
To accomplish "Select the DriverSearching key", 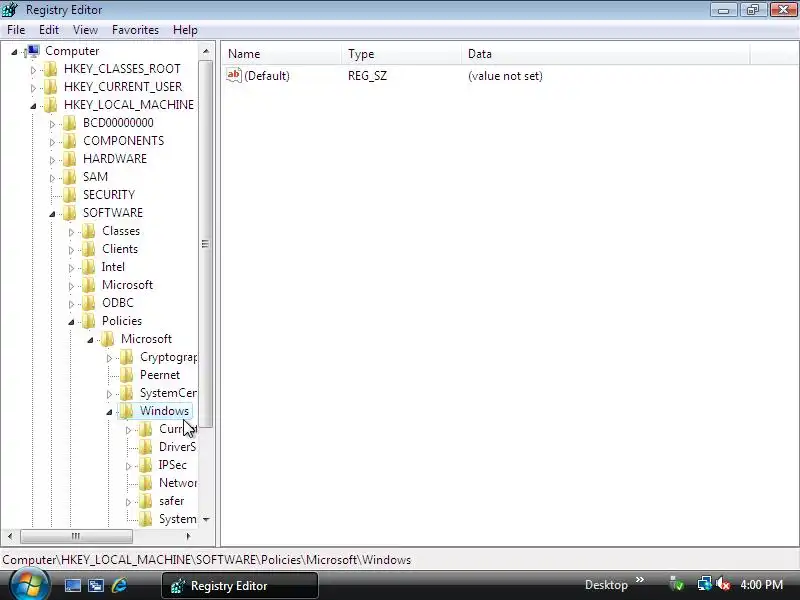I will [x=177, y=447].
